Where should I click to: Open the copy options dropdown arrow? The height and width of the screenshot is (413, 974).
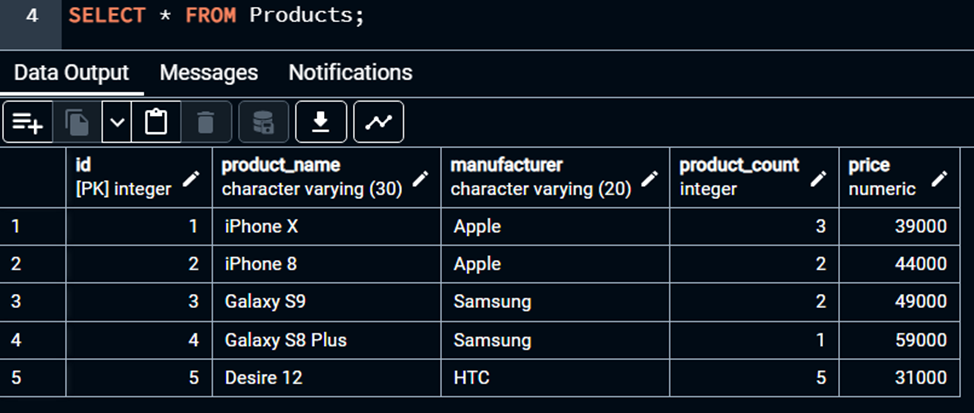117,122
